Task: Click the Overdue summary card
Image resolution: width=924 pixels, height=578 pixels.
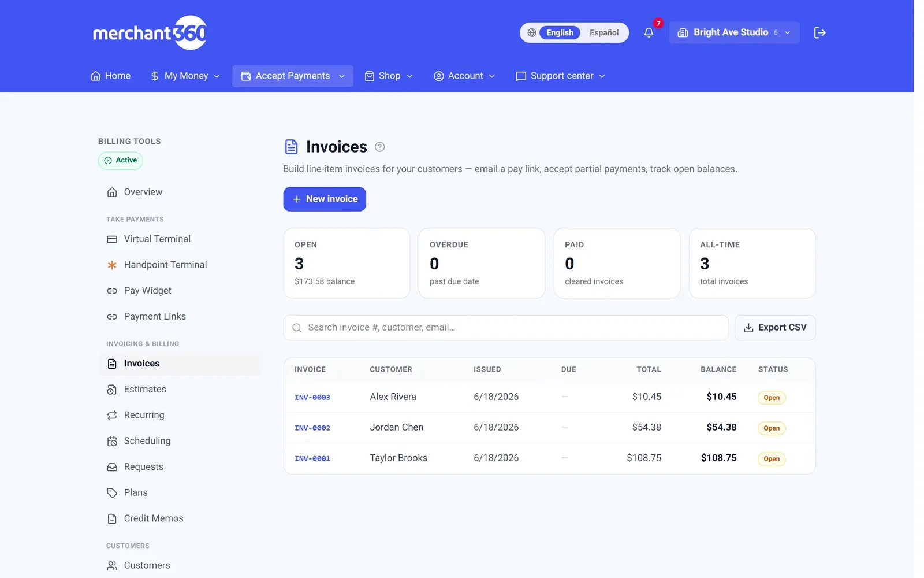Action: [482, 264]
